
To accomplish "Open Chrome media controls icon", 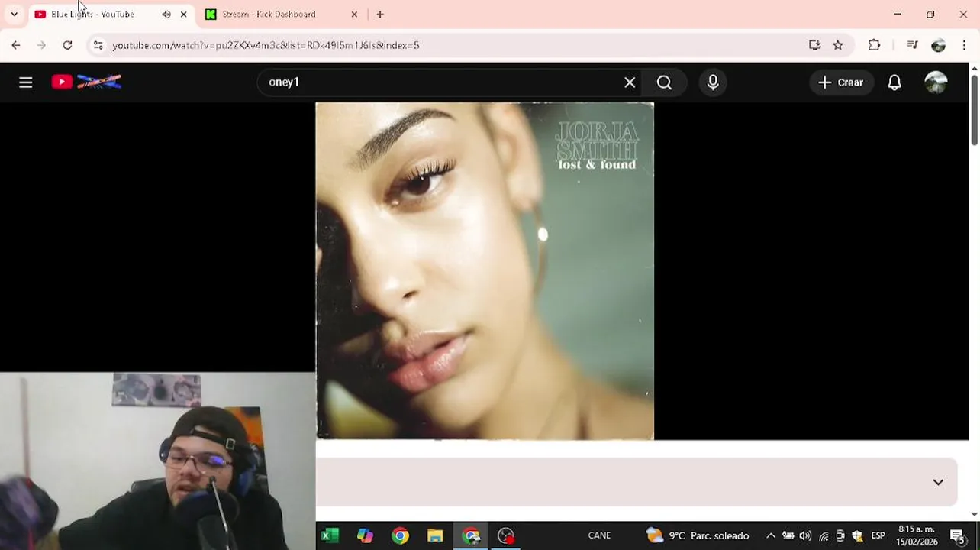I will pos(912,45).
